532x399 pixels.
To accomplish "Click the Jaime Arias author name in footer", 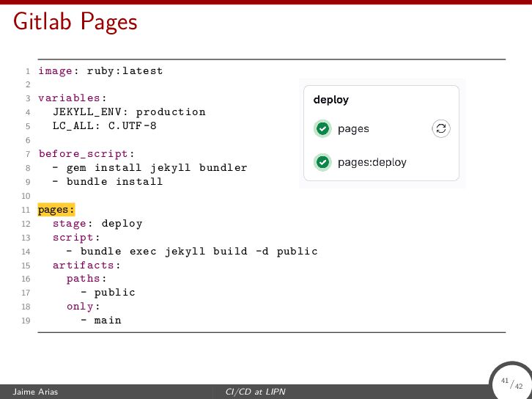I will (35, 392).
